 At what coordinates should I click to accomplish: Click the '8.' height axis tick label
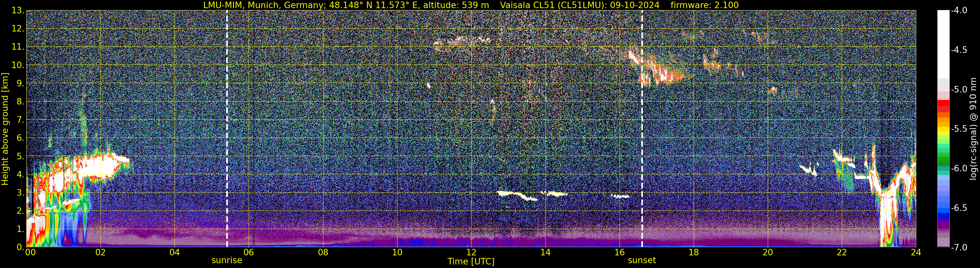point(20,102)
